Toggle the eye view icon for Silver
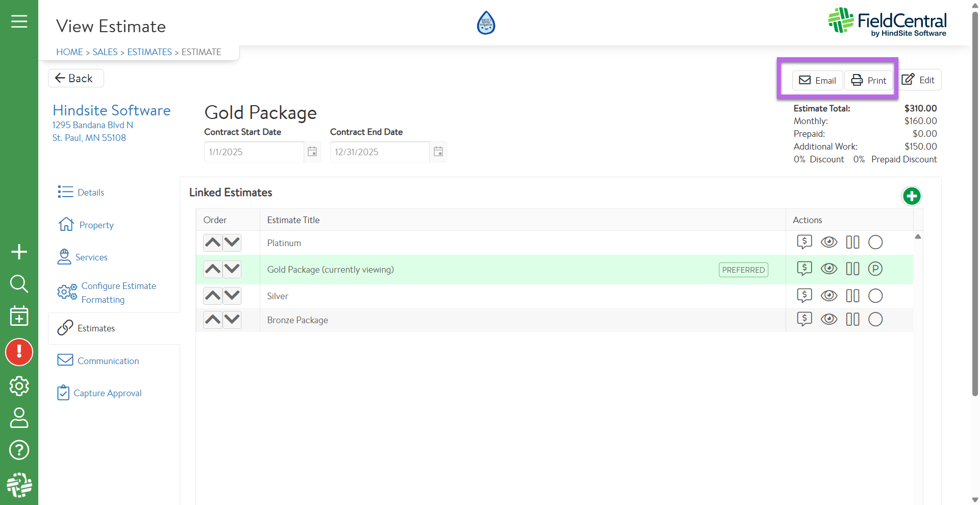 pyautogui.click(x=828, y=296)
